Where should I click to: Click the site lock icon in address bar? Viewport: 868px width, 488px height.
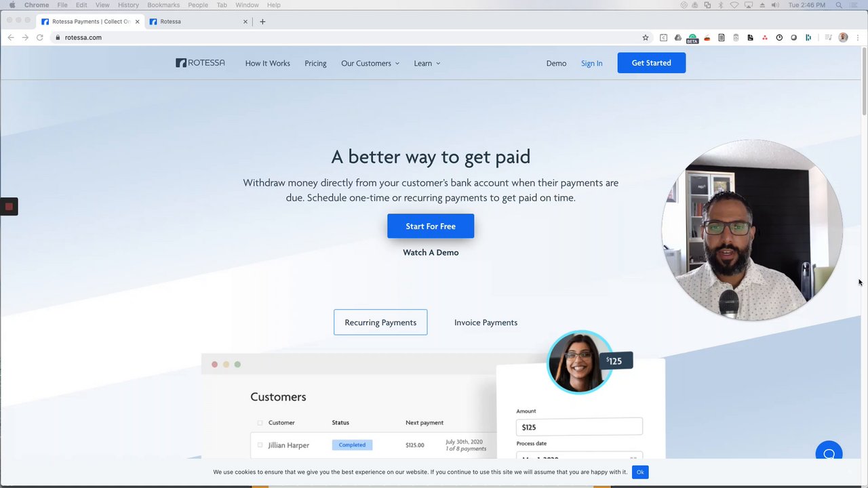tap(58, 37)
